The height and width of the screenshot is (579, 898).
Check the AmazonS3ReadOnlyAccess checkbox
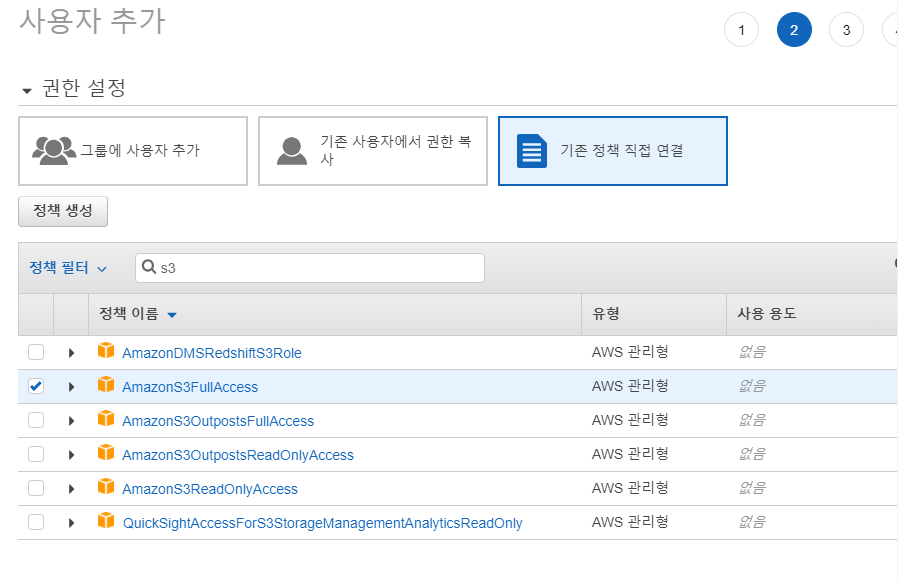tap(36, 488)
